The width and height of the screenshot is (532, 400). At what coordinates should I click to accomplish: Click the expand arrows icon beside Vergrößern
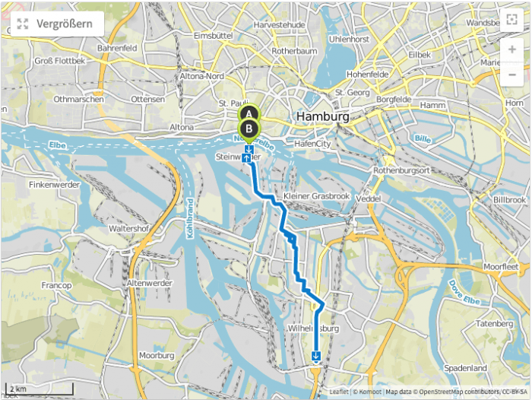click(23, 24)
